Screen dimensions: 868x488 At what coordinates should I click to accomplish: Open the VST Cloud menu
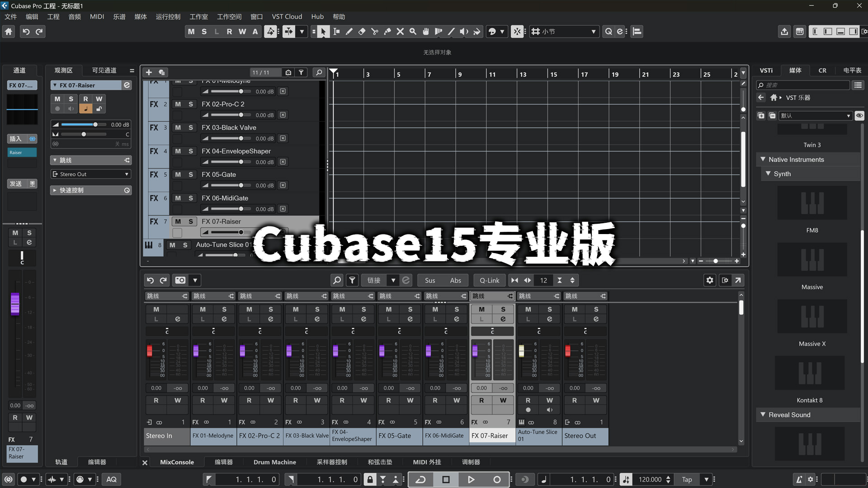287,16
